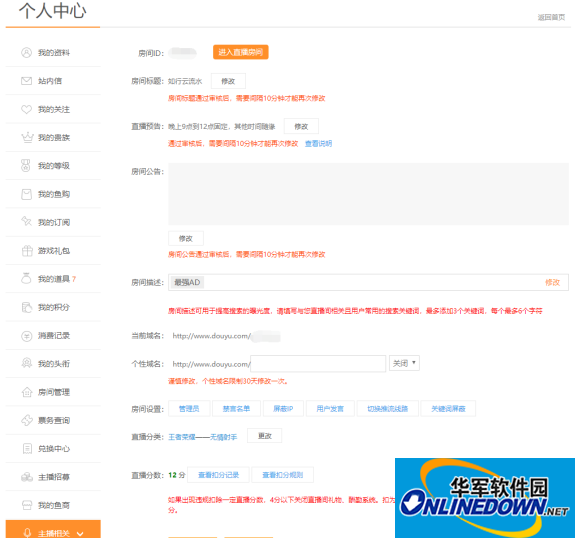Click the 主播相关 microphone icon
This screenshot has height=538, width=575.
(x=27, y=533)
